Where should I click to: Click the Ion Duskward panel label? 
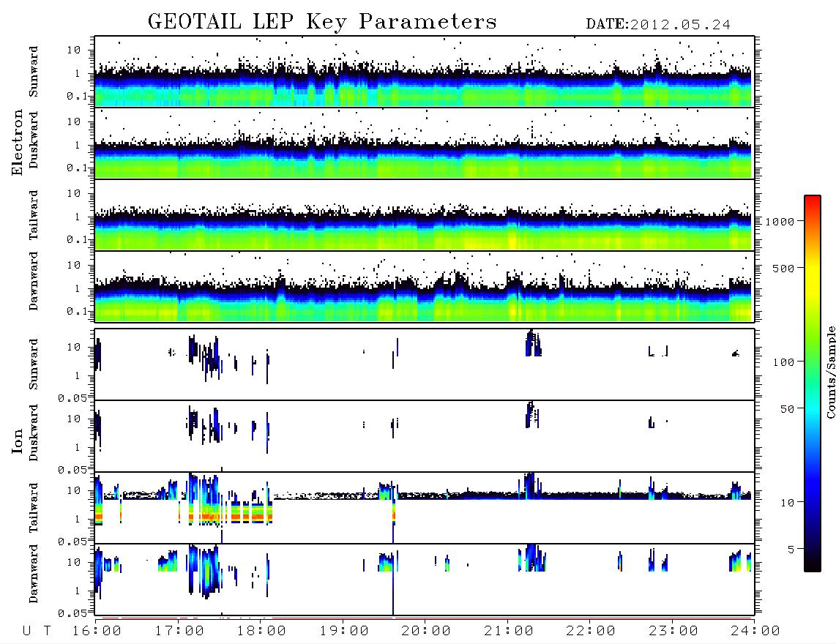pyautogui.click(x=34, y=433)
